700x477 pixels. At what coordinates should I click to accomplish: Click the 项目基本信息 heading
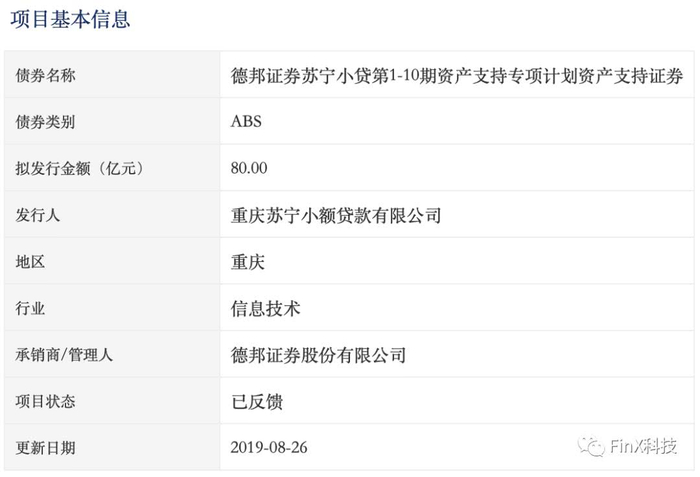pos(70,20)
